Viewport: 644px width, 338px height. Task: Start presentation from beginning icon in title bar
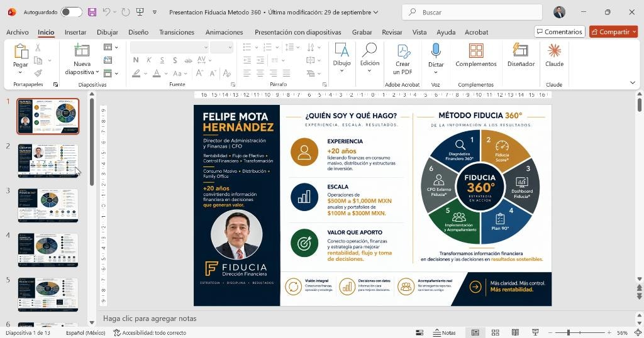click(140, 13)
